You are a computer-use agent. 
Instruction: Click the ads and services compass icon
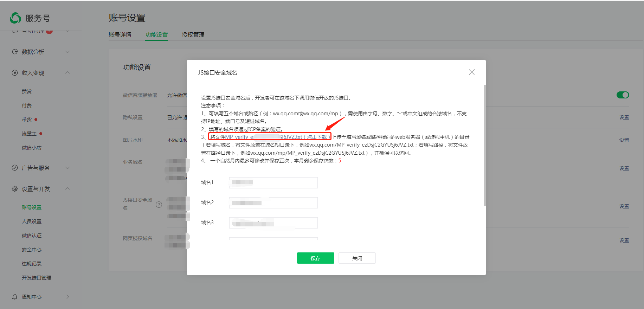click(x=15, y=168)
